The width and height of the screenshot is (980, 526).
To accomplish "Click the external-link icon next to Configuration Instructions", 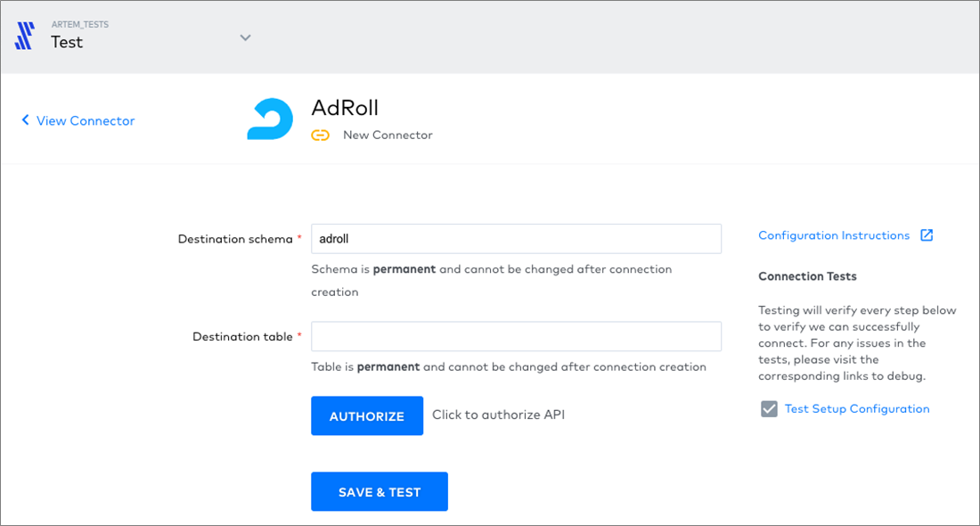I will pyautogui.click(x=927, y=235).
